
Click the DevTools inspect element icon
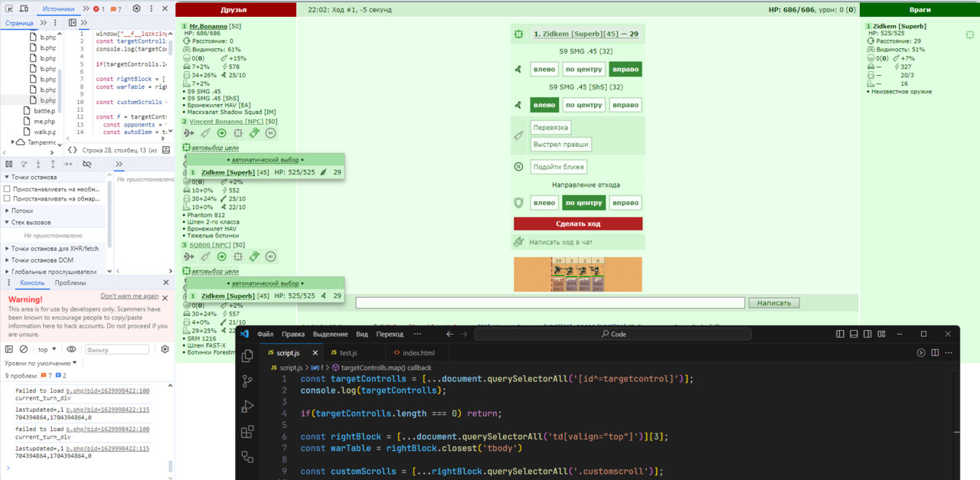(x=8, y=9)
